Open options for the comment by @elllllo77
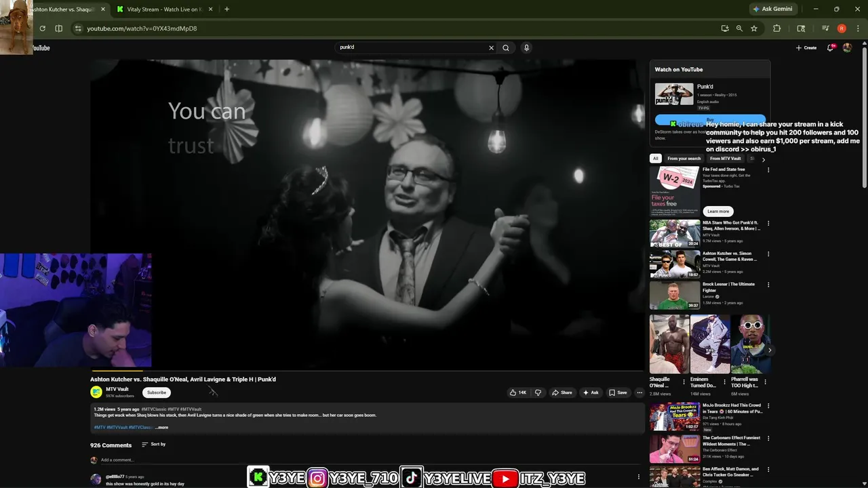Viewport: 868px width, 488px height. tap(638, 476)
